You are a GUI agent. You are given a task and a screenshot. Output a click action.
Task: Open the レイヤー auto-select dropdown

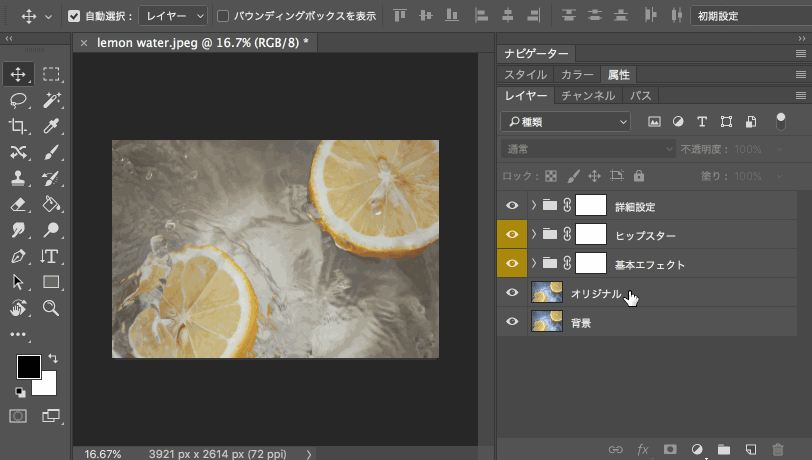(173, 16)
